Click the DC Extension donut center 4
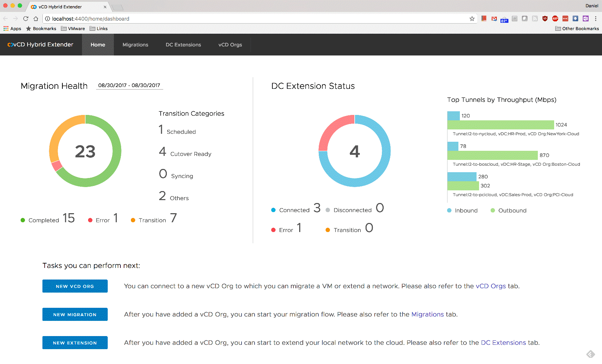The height and width of the screenshot is (364, 602). point(355,152)
